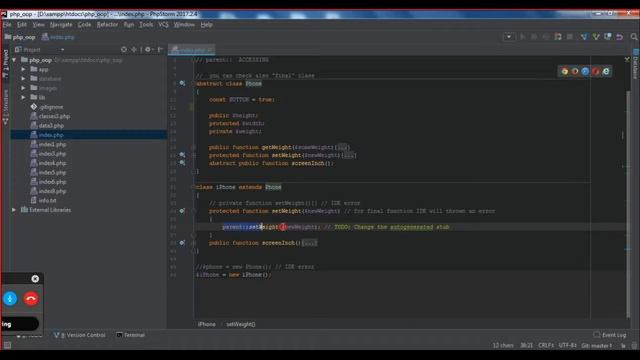Mute microphone with blue call button
640x360 pixels.
coord(10,299)
